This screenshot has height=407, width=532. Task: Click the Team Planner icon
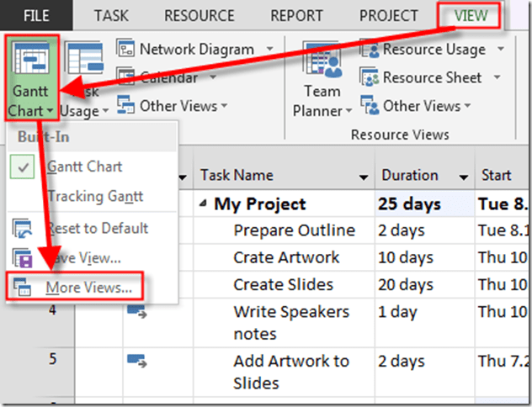pos(322,71)
